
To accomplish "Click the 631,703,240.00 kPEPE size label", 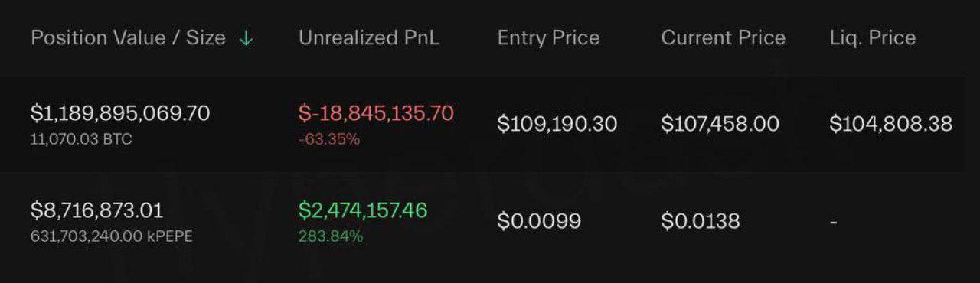I will [x=112, y=236].
